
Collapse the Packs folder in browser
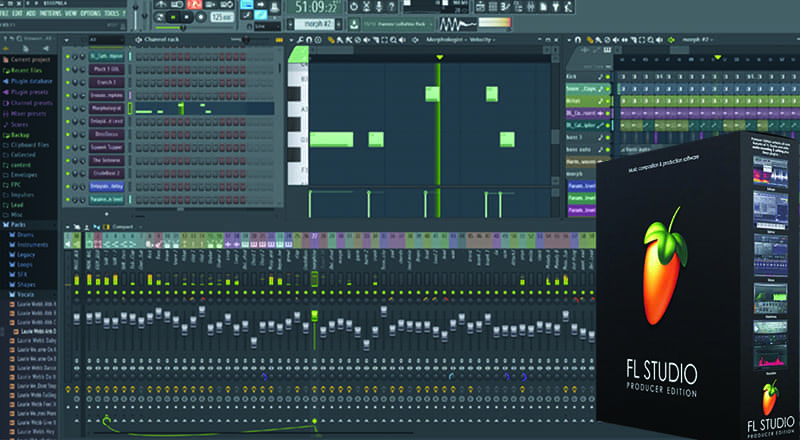pos(14,225)
